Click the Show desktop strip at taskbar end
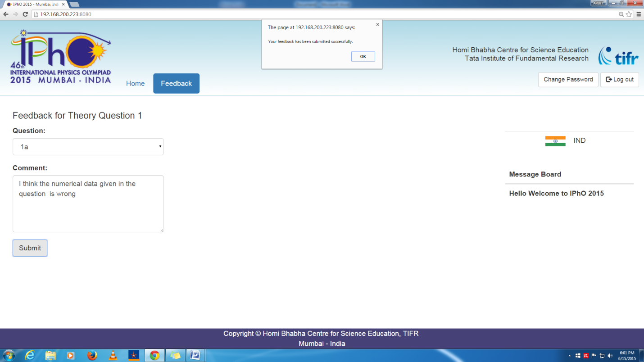 (x=642, y=355)
